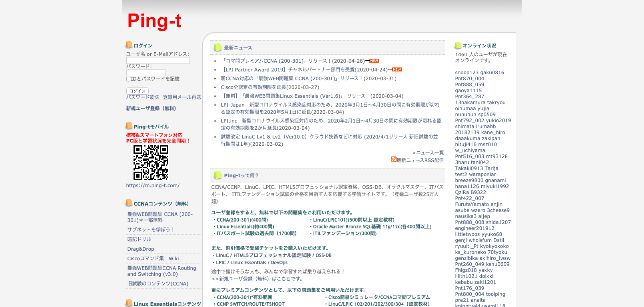Open the パスワード紛失 link
644x307 pixels.
(143, 97)
